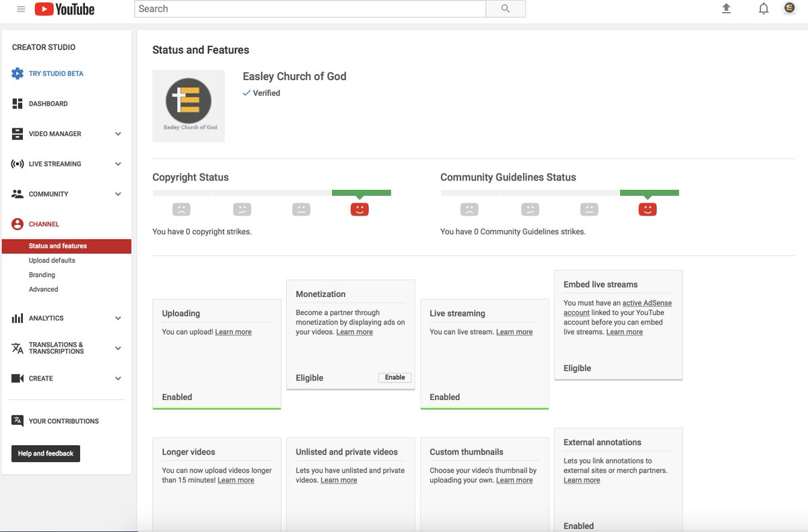This screenshot has width=808, height=532.
Task: Select Status and features menu item
Action: tap(67, 246)
